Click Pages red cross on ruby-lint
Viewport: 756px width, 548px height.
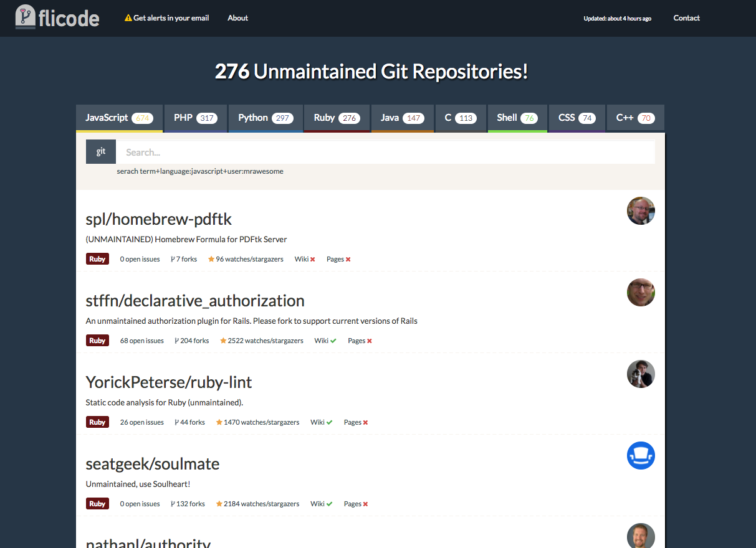point(365,422)
